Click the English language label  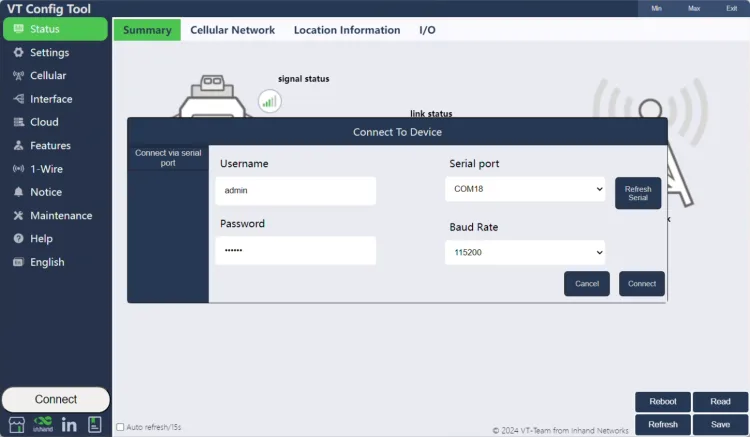pyautogui.click(x=47, y=262)
